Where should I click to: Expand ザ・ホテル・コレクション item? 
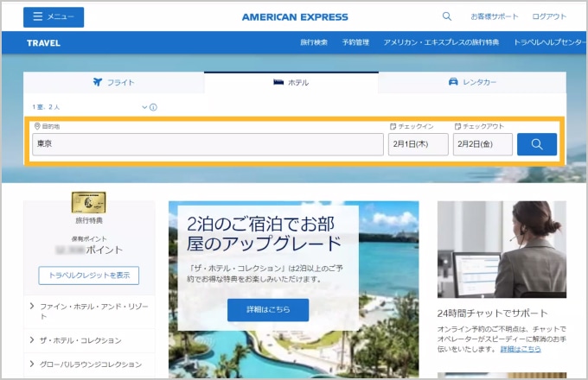[89, 340]
